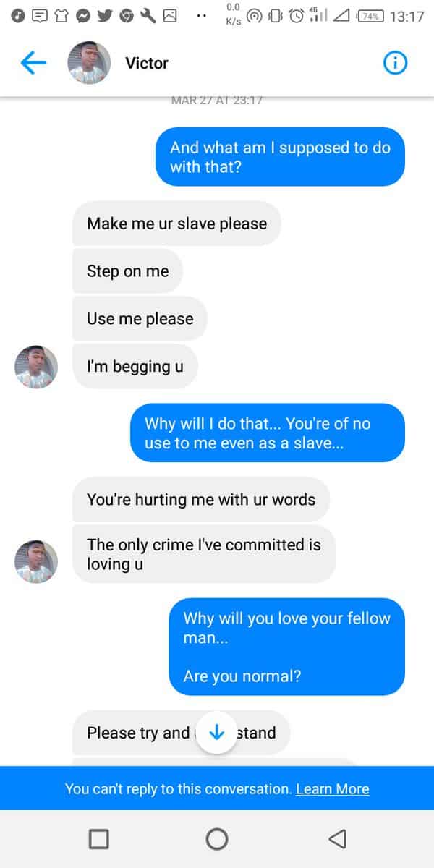The image size is (434, 868).
Task: Tap the Messenger icon in status bar
Action: 82,15
